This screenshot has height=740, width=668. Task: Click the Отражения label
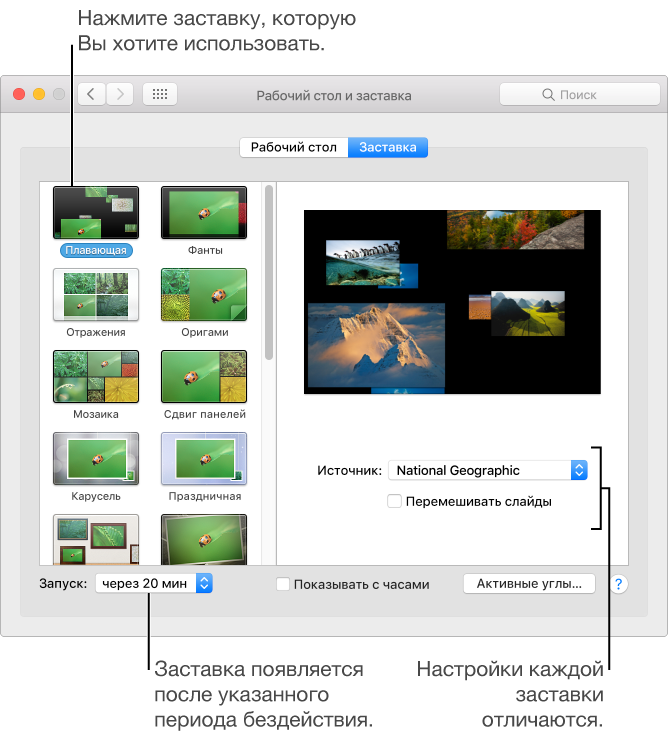click(x=96, y=332)
